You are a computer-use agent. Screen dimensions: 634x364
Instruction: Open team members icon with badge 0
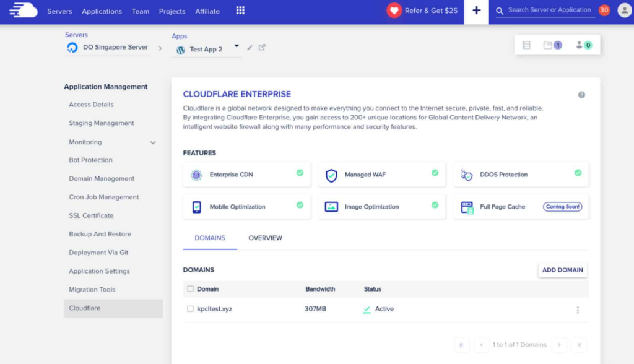[584, 45]
